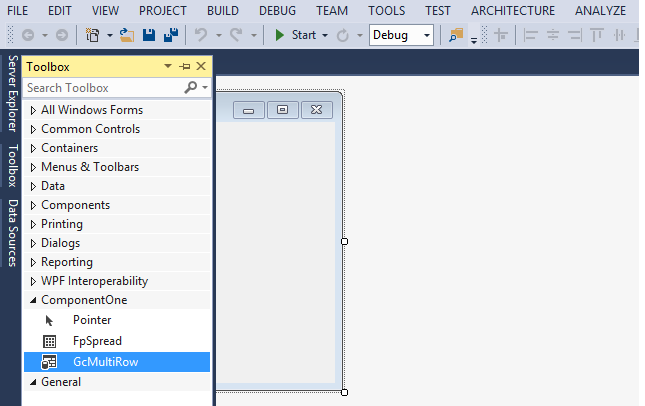Click the Align to Grid layout icon
The image size is (645, 406).
[501, 35]
